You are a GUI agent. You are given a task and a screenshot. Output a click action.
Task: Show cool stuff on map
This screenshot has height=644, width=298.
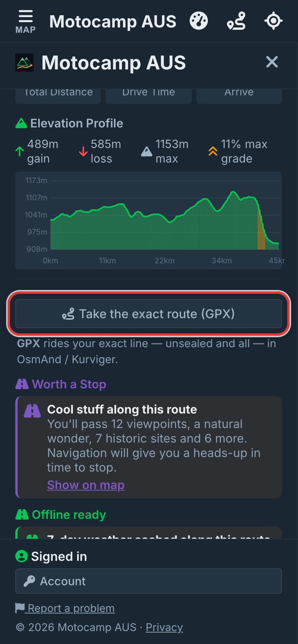click(x=86, y=485)
